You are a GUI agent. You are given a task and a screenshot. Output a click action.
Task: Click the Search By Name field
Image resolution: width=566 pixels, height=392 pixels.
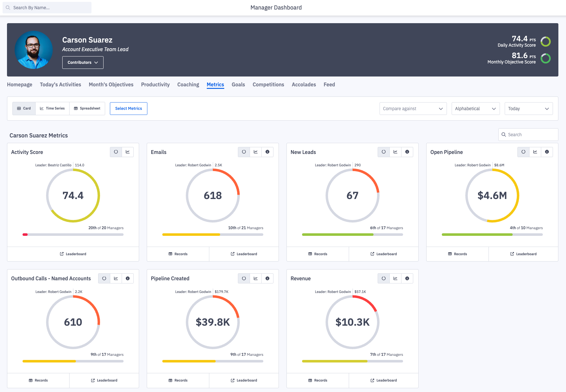point(47,8)
